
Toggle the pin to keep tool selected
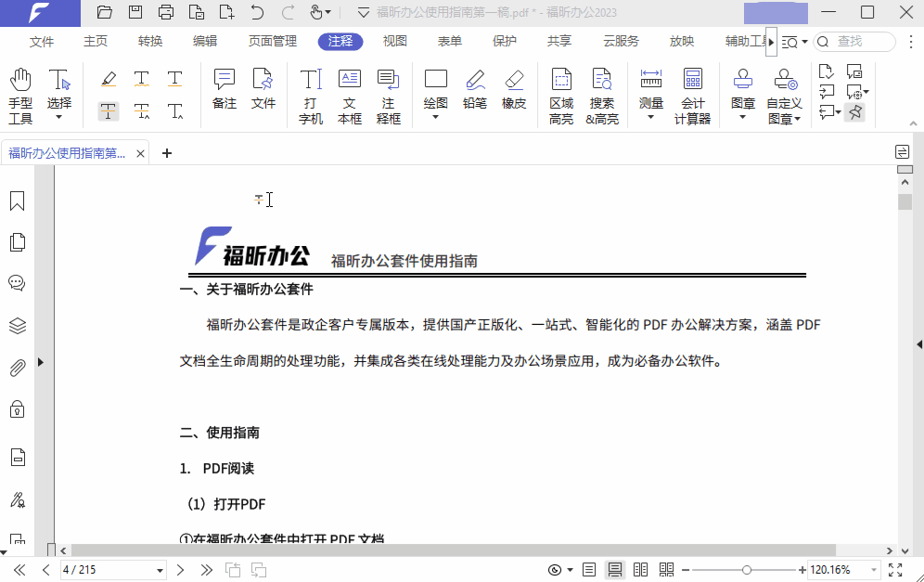pos(854,111)
